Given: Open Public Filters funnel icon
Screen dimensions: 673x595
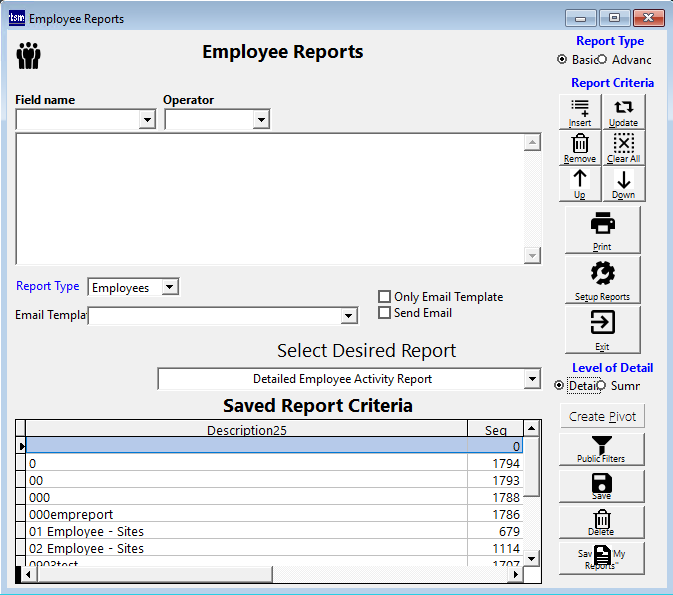Looking at the screenshot, I should [602, 445].
